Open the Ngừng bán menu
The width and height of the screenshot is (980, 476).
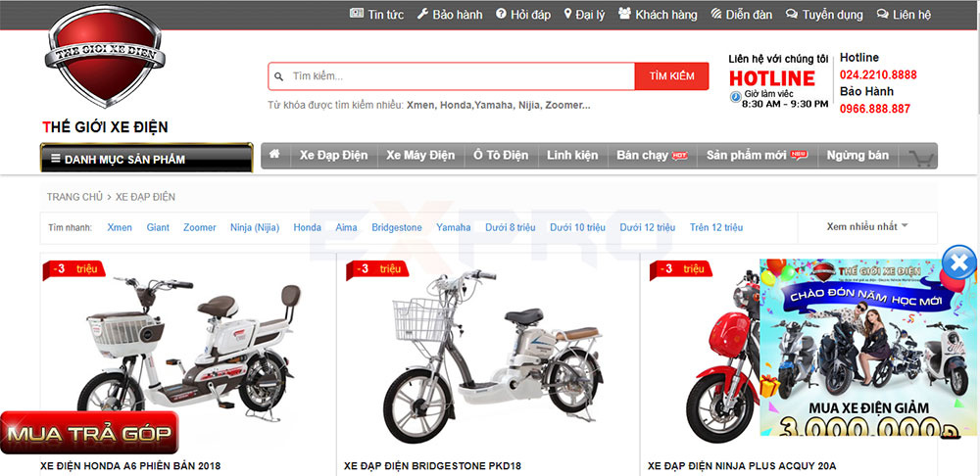coord(857,156)
